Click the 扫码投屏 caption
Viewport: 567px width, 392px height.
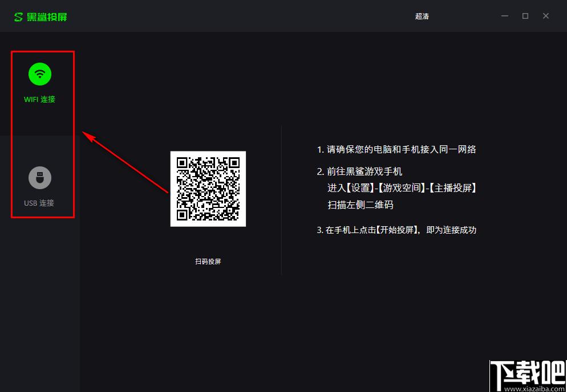(x=208, y=262)
